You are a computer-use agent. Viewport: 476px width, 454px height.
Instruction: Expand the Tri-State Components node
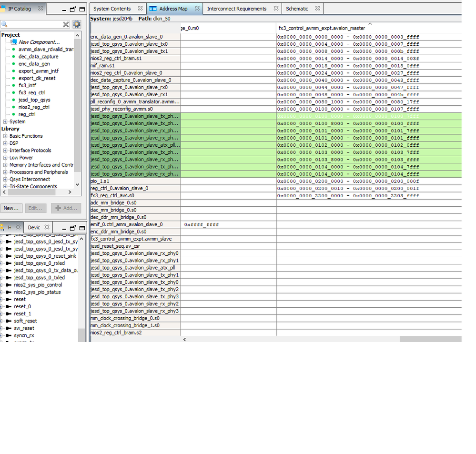[x=5, y=186]
